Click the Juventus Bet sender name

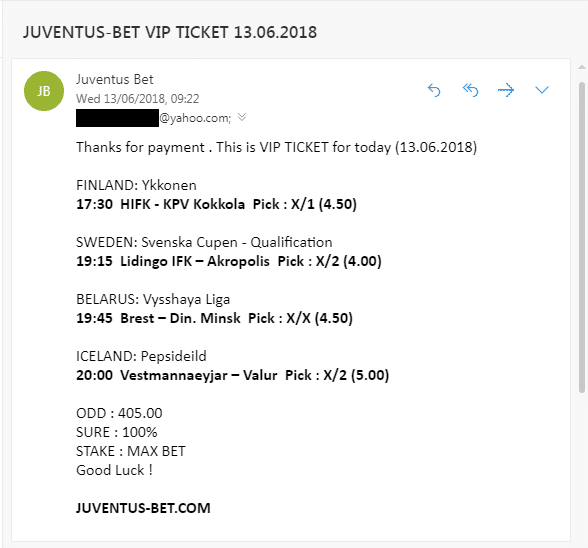[115, 80]
